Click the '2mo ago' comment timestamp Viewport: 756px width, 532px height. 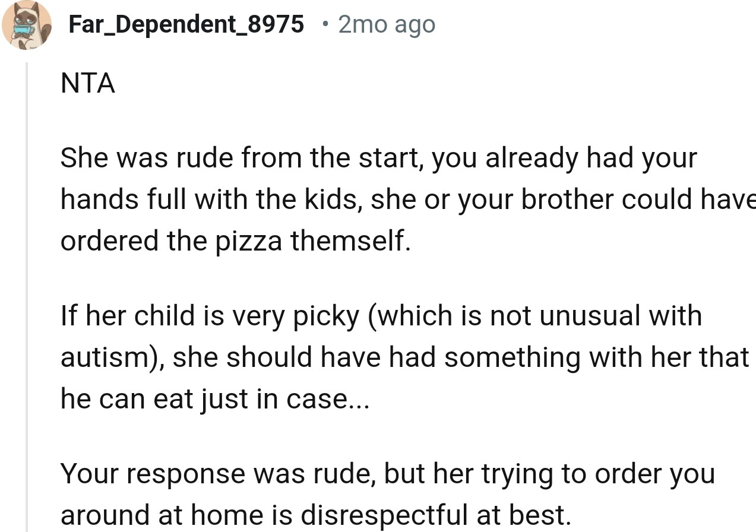point(387,24)
